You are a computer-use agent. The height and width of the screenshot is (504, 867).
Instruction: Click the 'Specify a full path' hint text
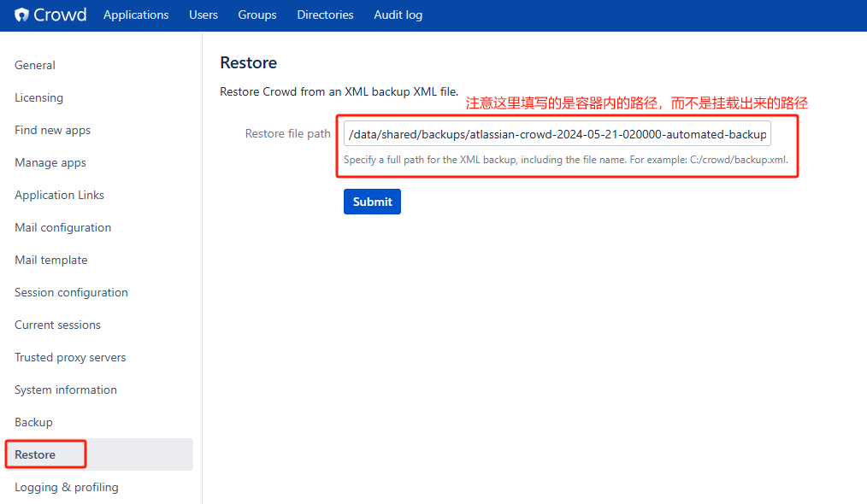pyautogui.click(x=566, y=160)
